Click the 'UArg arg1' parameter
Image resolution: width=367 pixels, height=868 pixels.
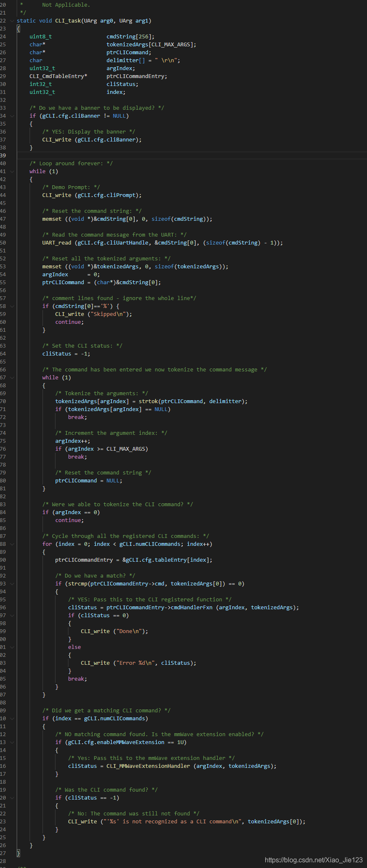[x=134, y=21]
